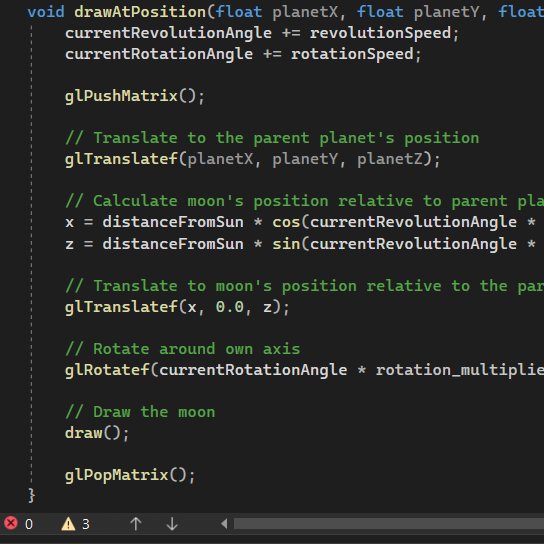Click the rotationSpeed variable
The height and width of the screenshot is (544, 544).
[352, 54]
